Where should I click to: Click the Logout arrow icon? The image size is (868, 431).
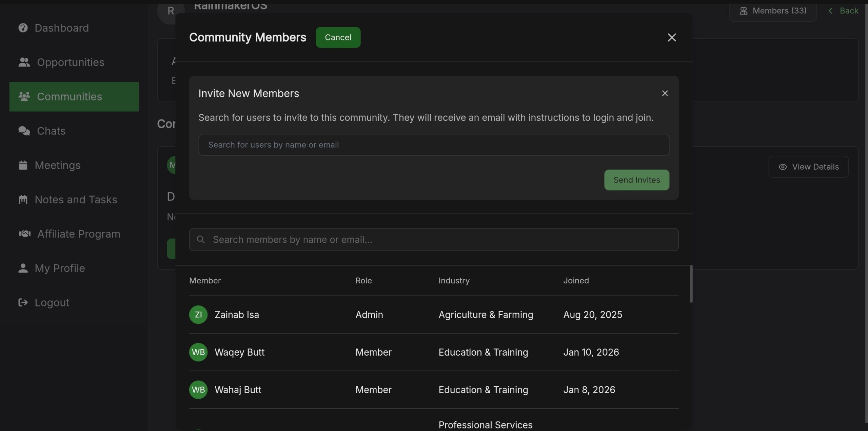[23, 302]
